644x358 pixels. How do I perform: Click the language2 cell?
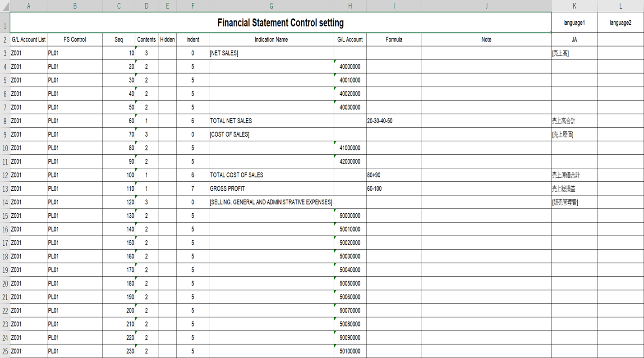[x=621, y=23]
